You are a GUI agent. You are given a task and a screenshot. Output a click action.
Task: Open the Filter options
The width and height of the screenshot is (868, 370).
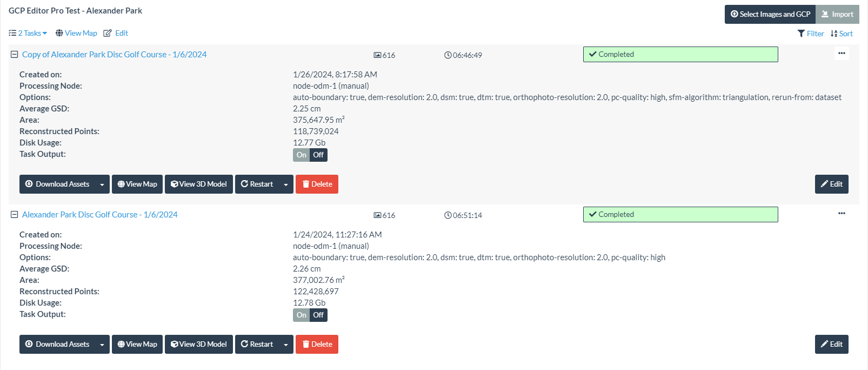[x=810, y=33]
